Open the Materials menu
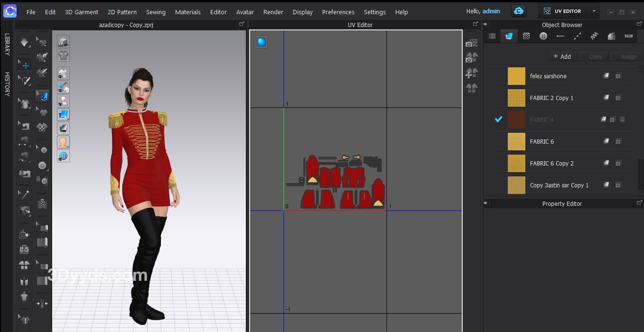644x332 pixels. click(x=187, y=12)
